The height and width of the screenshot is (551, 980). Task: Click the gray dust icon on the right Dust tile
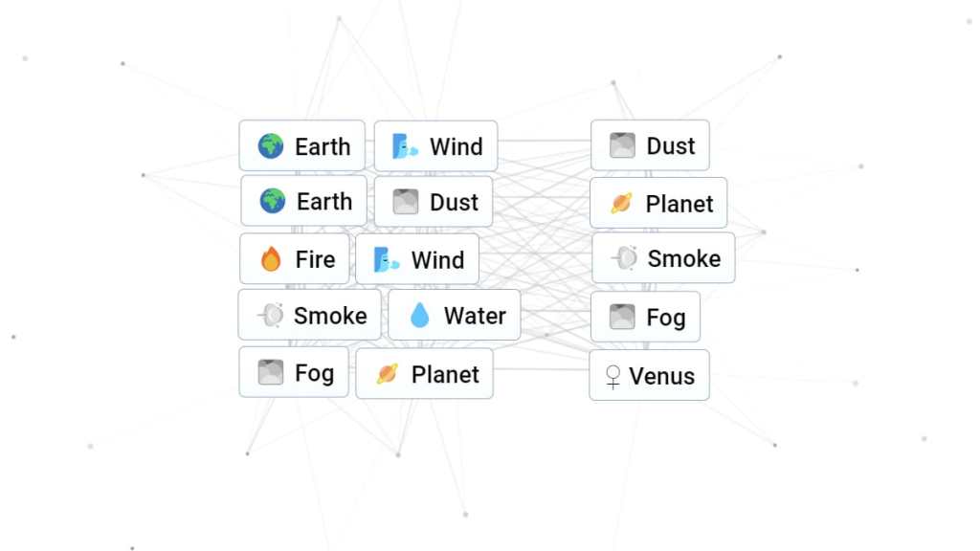622,145
